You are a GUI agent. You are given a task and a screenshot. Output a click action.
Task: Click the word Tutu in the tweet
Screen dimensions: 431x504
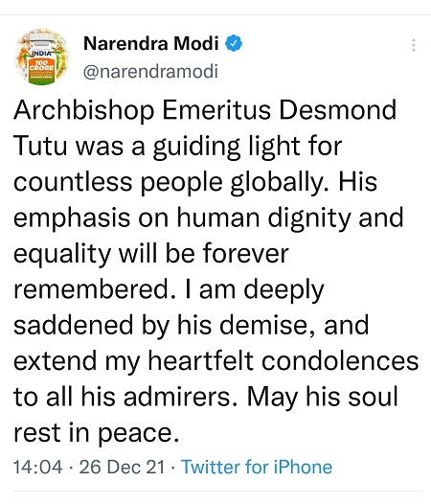[x=40, y=146]
